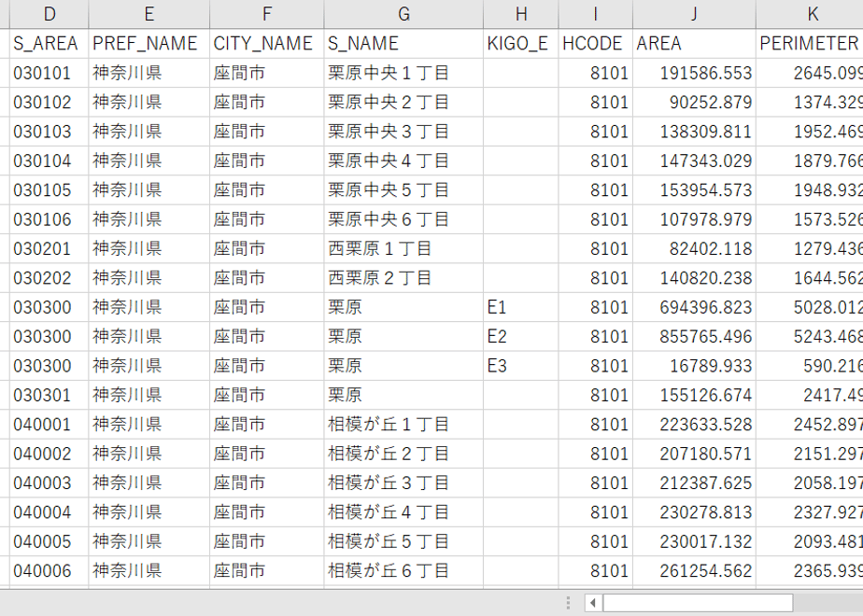The height and width of the screenshot is (616, 863).
Task: Select column J header
Action: click(695, 14)
